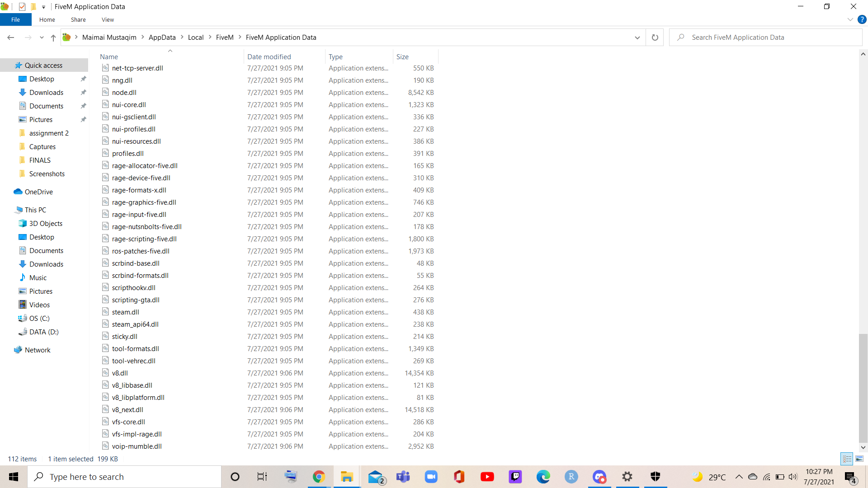This screenshot has height=488, width=868.
Task: Open 3D Objects under This PC
Action: (46, 223)
